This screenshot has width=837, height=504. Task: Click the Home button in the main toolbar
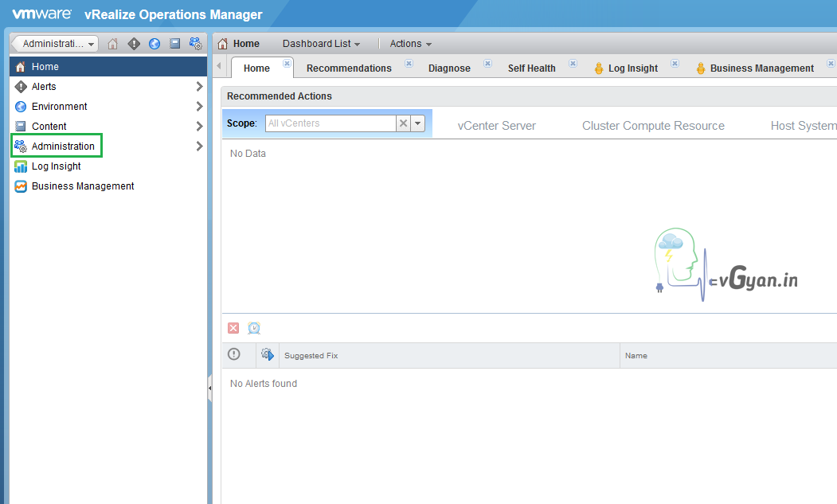click(239, 44)
